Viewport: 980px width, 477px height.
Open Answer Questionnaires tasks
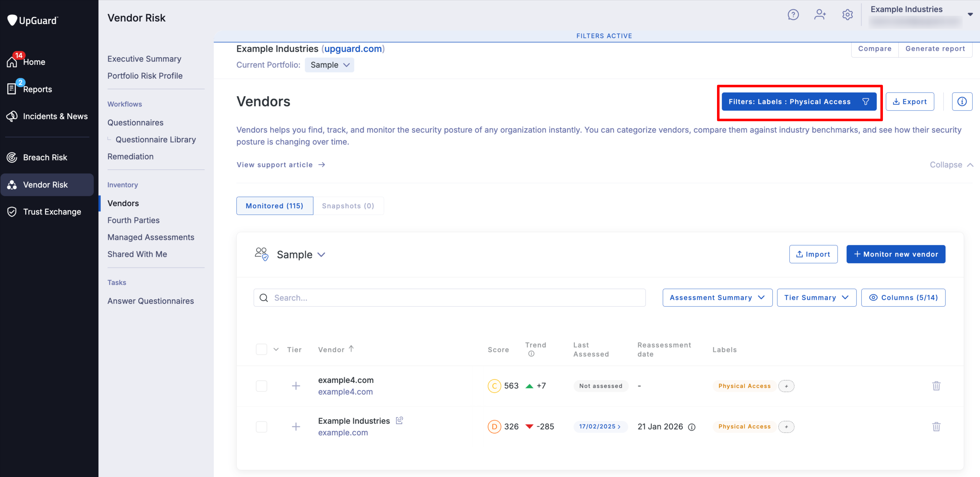click(x=150, y=301)
